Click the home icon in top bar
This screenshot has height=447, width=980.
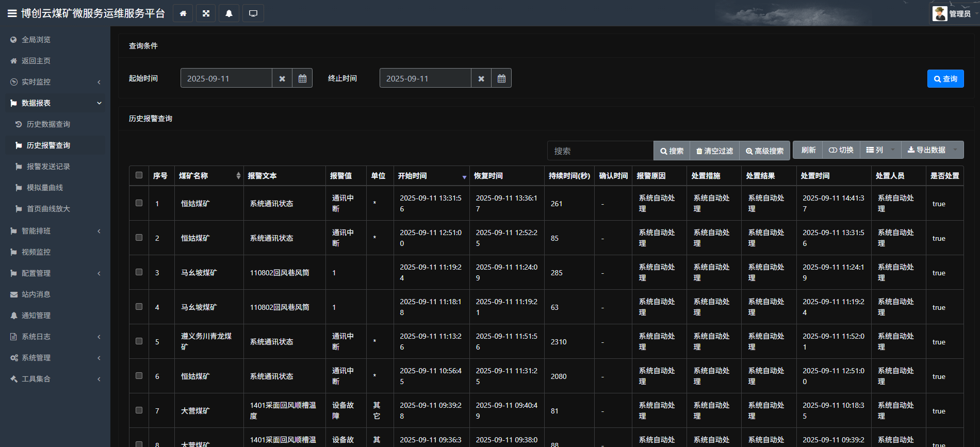tap(183, 13)
